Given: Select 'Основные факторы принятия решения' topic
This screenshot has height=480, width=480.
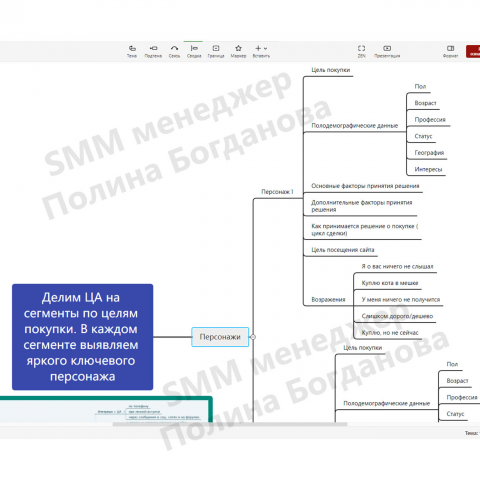Looking at the screenshot, I should 365,186.
